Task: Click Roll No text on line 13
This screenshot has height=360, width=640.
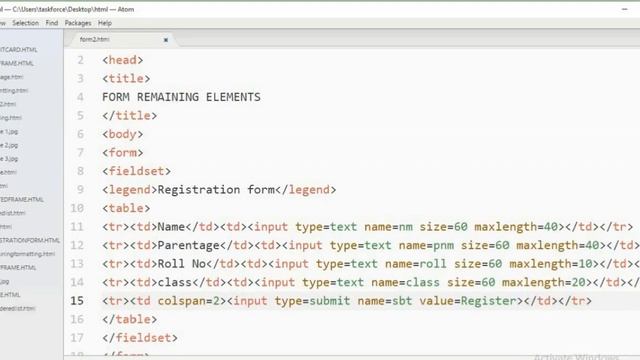Action: pyautogui.click(x=182, y=264)
